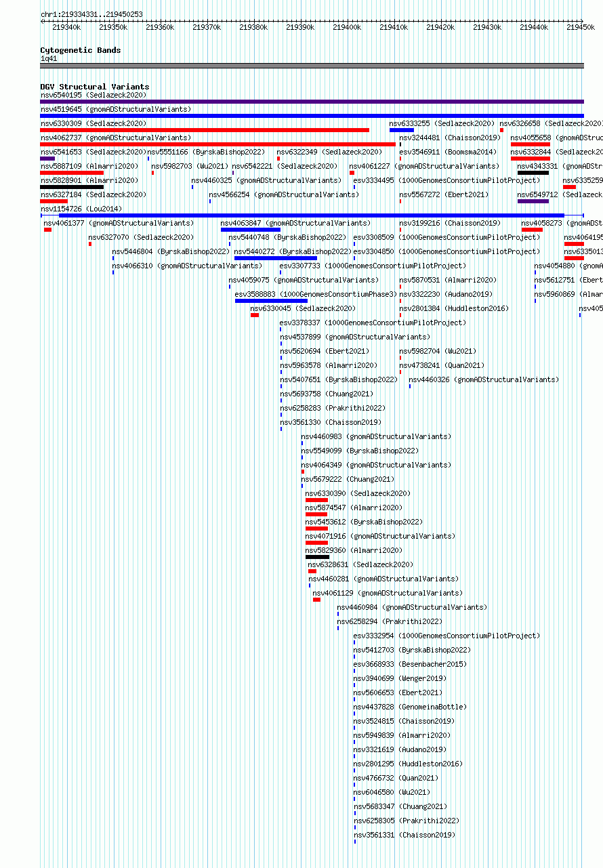
Task: Select the DGV Structural Variants track title
Action: pos(95,87)
